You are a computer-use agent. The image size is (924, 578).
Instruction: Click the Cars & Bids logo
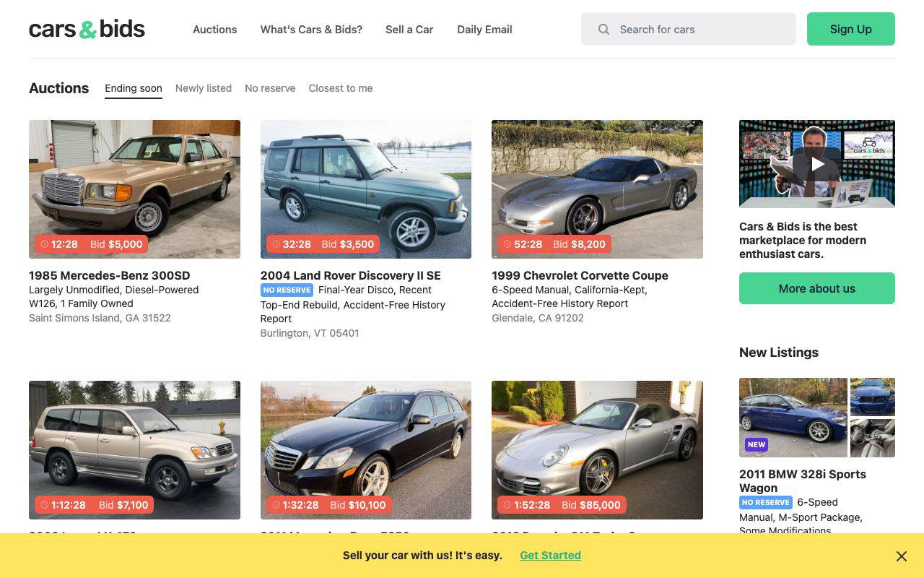point(87,28)
